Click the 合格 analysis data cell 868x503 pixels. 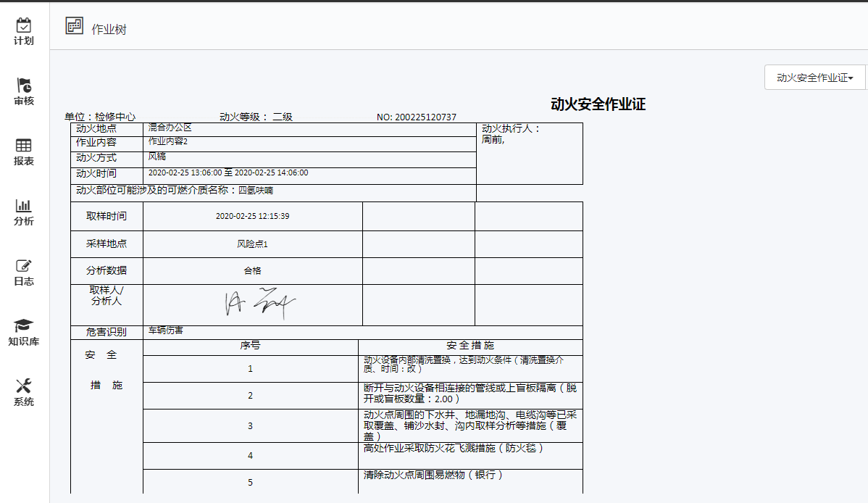[x=252, y=270]
